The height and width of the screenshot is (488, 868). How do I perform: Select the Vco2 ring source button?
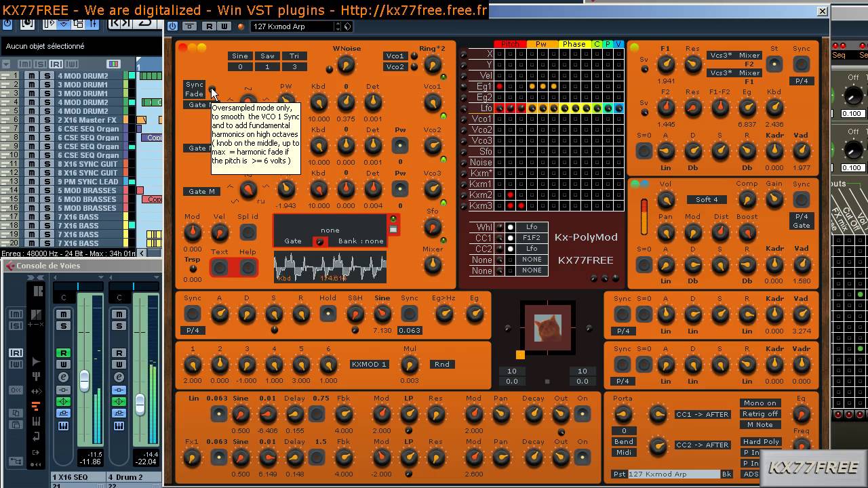coord(395,67)
